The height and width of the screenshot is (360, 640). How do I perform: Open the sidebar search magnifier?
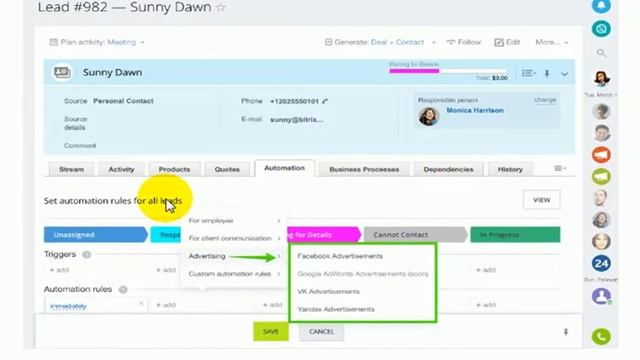click(601, 53)
